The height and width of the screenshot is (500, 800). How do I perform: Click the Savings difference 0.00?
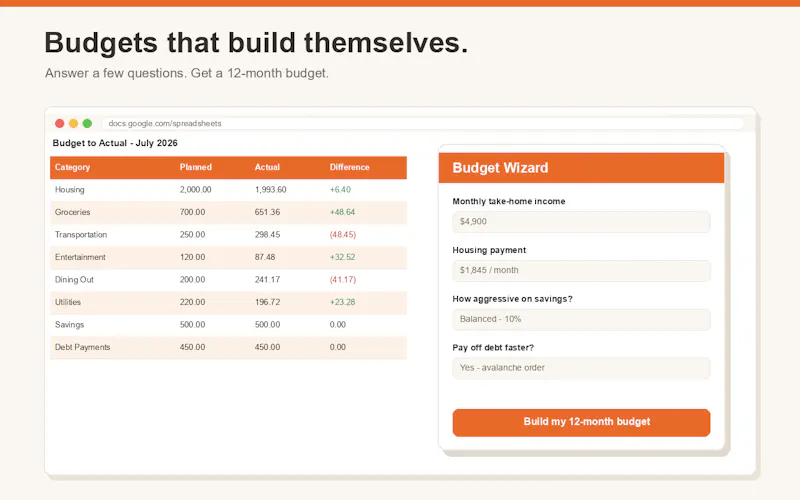[x=337, y=324]
